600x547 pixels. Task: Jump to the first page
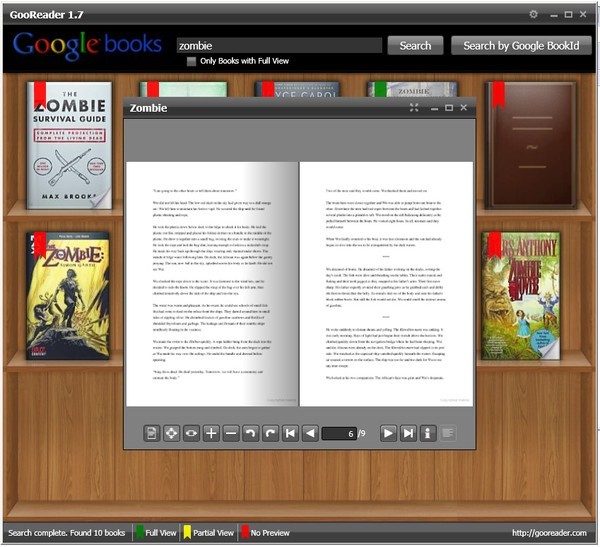pos(290,433)
